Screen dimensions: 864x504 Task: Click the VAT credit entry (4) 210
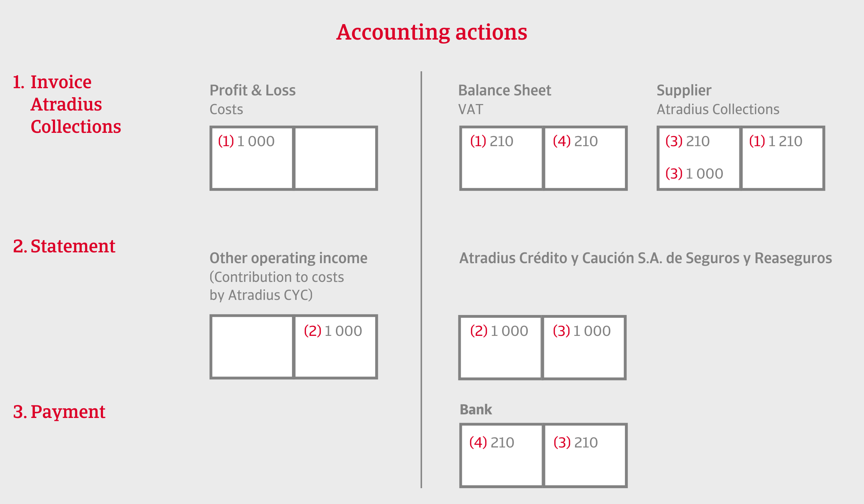pos(575,141)
